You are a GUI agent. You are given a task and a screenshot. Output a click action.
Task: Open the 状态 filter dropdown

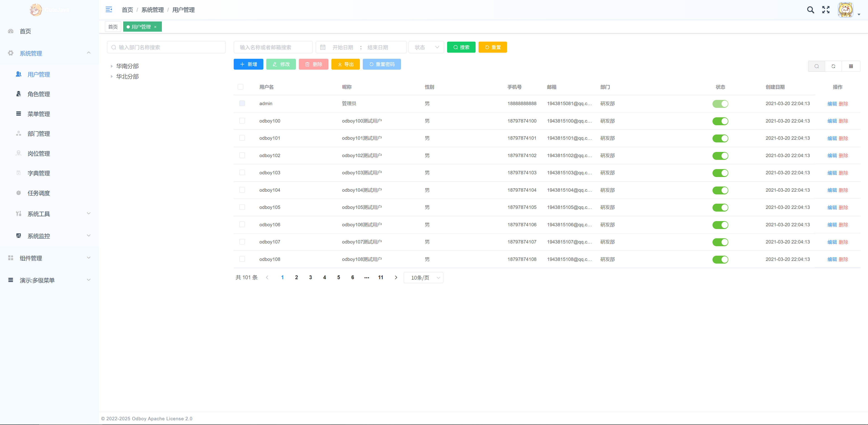[x=426, y=47]
